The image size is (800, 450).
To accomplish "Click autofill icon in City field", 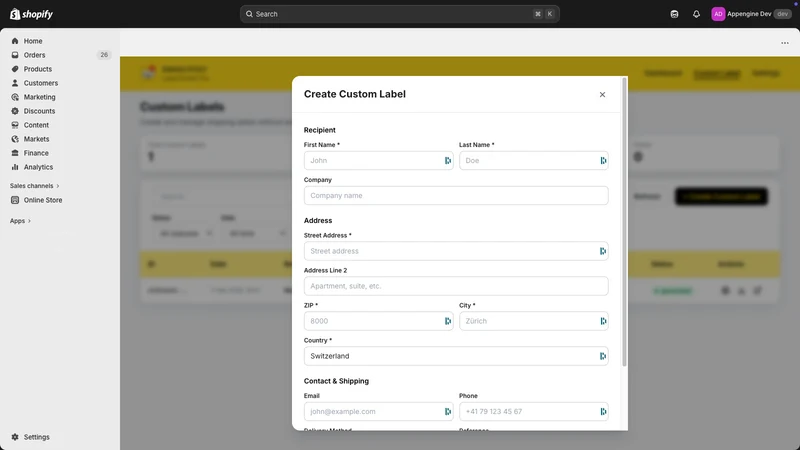I will [x=603, y=321].
